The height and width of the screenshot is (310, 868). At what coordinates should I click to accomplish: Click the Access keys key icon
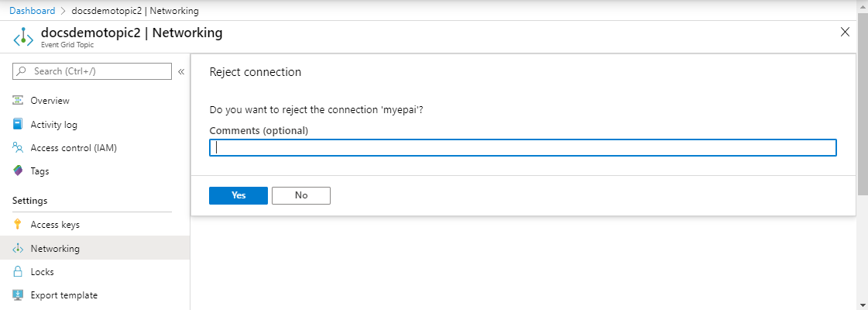(x=18, y=225)
